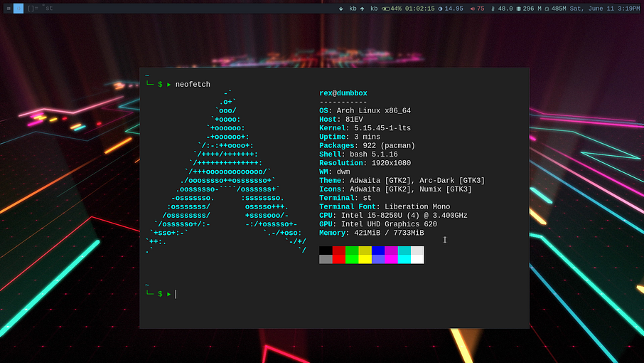Click the Terminal: st line
Image resolution: width=644 pixels, height=363 pixels.
coord(345,198)
